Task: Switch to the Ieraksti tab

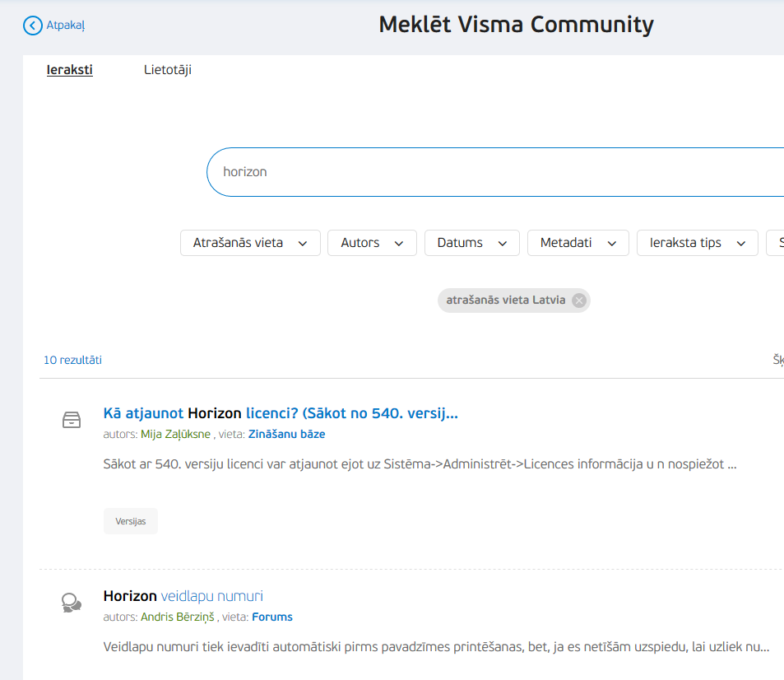Action: click(69, 69)
